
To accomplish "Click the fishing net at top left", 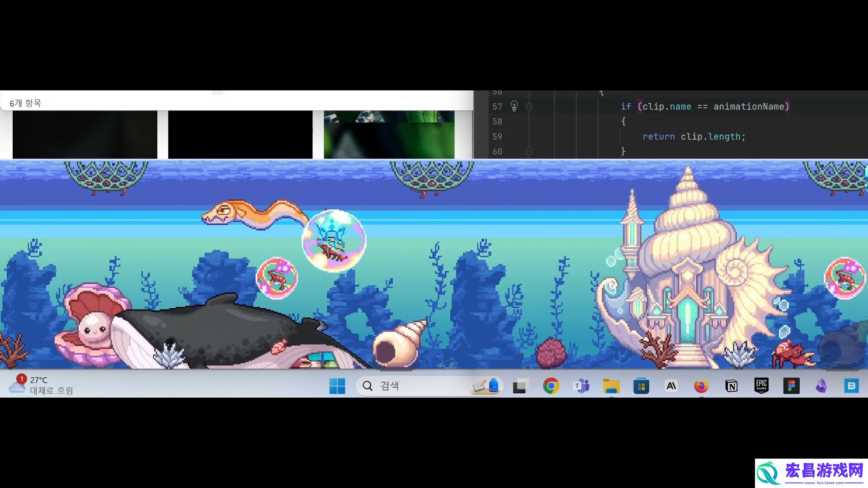I will pos(107,178).
